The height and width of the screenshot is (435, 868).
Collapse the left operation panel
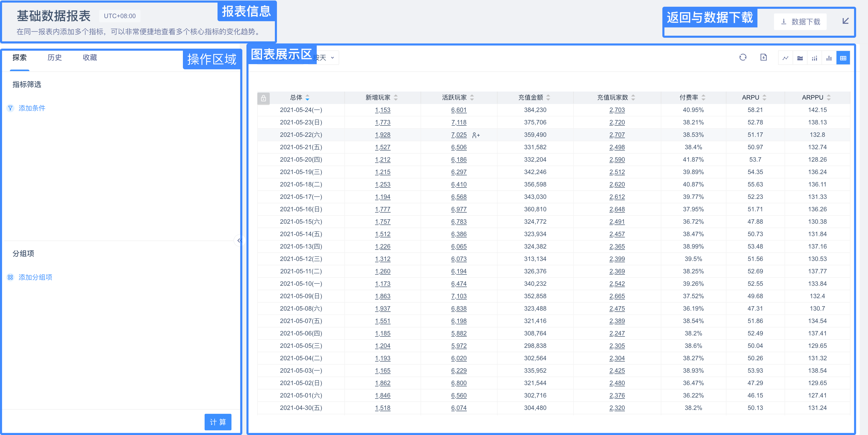coord(239,241)
